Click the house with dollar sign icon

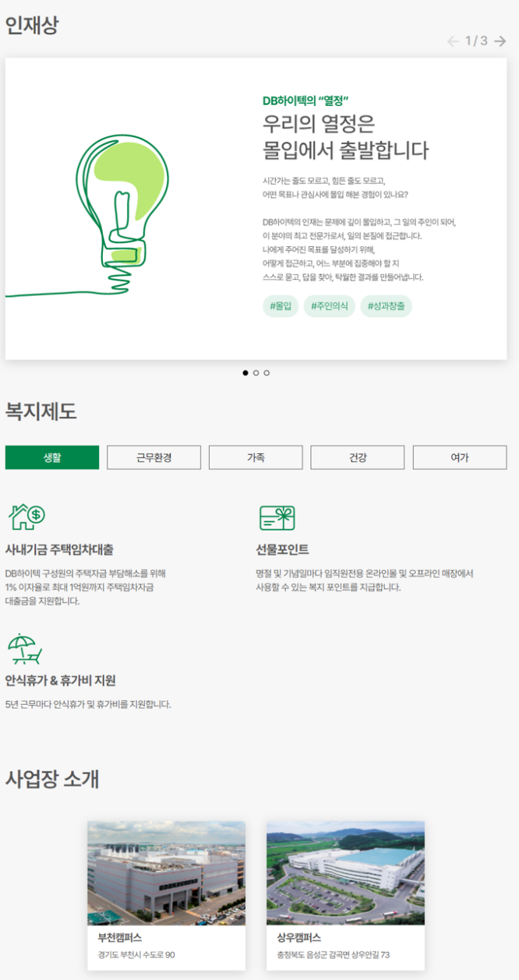[26, 516]
